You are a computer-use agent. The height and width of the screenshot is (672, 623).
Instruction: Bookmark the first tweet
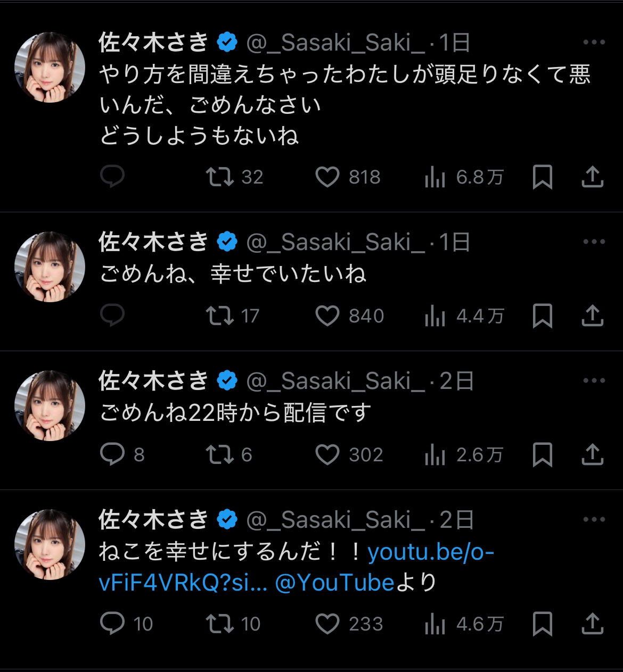coord(542,177)
